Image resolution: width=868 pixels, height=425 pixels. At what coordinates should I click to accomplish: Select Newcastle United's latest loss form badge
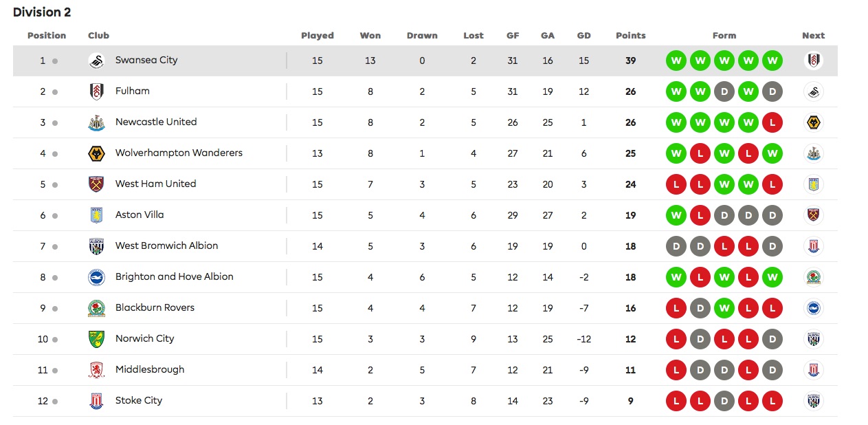pos(772,123)
